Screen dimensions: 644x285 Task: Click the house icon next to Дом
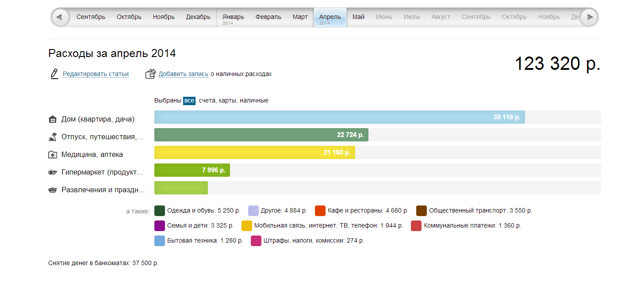[53, 119]
